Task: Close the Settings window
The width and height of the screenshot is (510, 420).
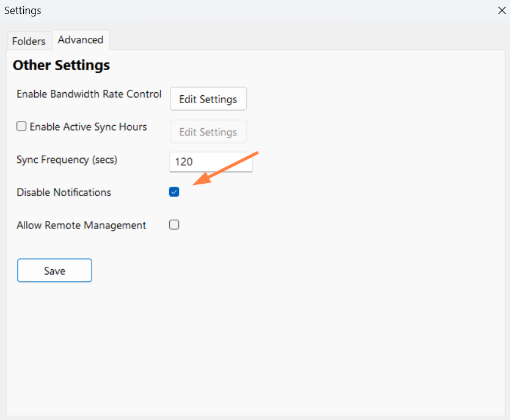Action: [x=502, y=10]
